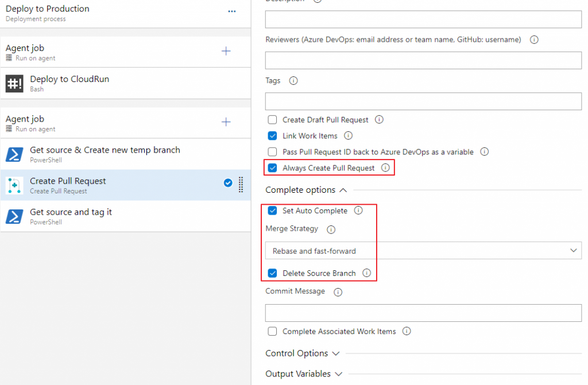Click the Reviewers input field
The height and width of the screenshot is (385, 588).
(x=423, y=60)
